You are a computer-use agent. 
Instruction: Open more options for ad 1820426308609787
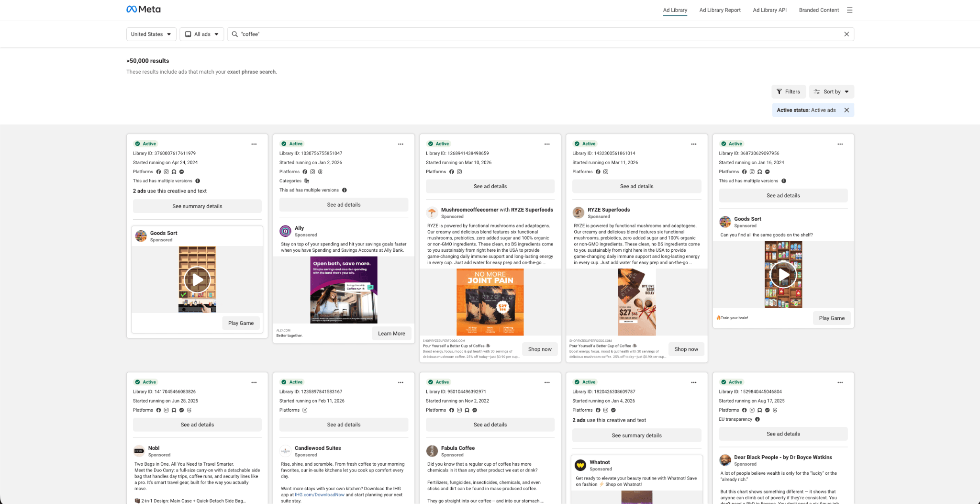point(694,382)
